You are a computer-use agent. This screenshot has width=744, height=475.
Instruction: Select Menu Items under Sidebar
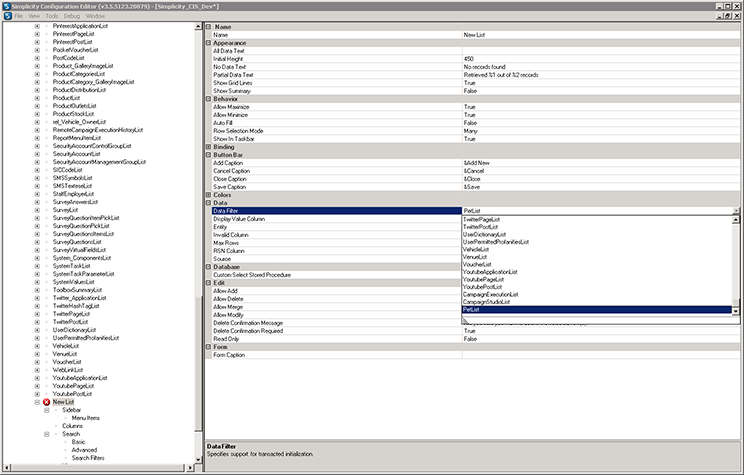[86, 418]
